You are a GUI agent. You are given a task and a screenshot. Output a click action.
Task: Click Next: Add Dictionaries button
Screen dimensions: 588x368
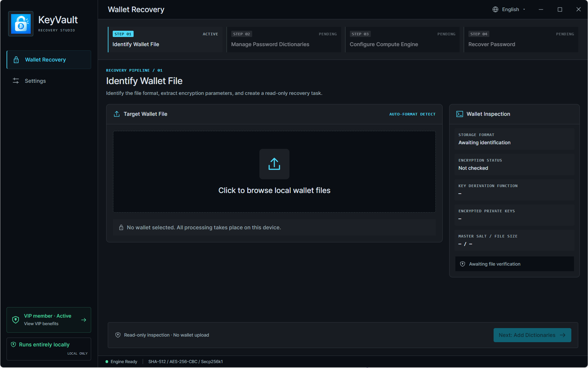coord(532,335)
